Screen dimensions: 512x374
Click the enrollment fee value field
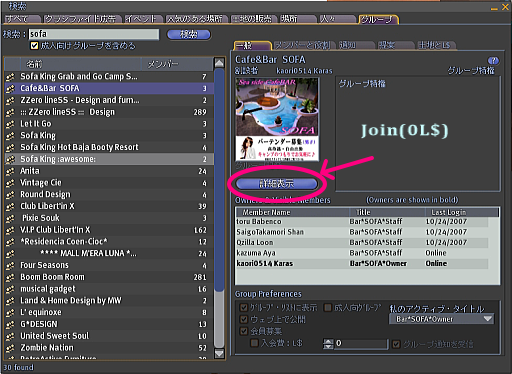tap(361, 343)
